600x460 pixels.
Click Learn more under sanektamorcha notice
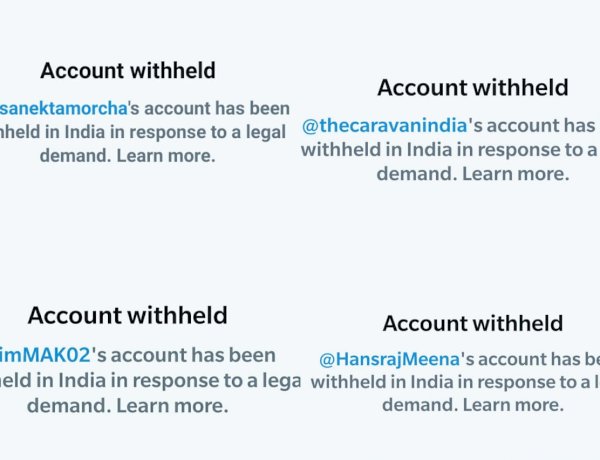[166, 156]
